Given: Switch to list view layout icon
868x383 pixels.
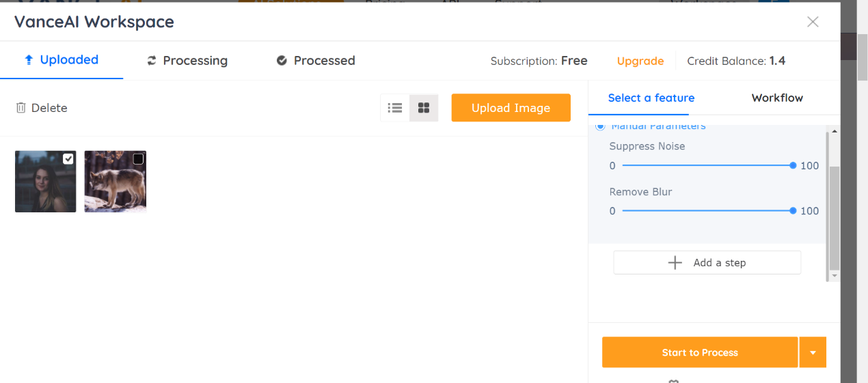Looking at the screenshot, I should click(x=395, y=108).
